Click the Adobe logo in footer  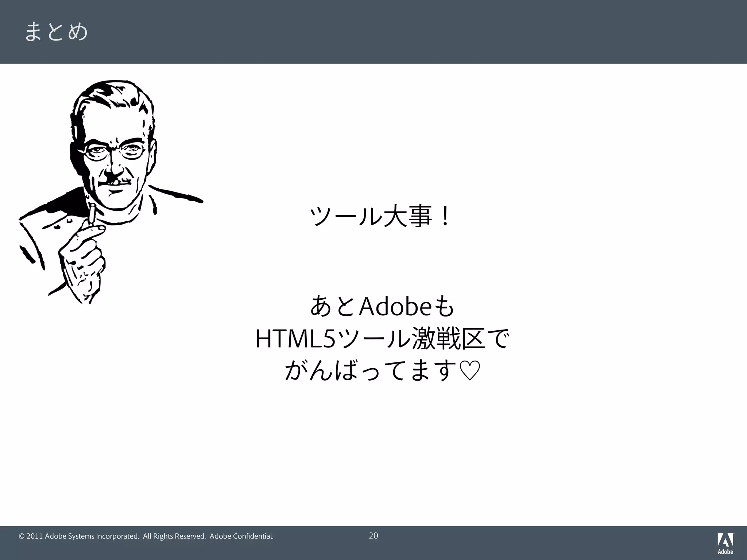[725, 543]
